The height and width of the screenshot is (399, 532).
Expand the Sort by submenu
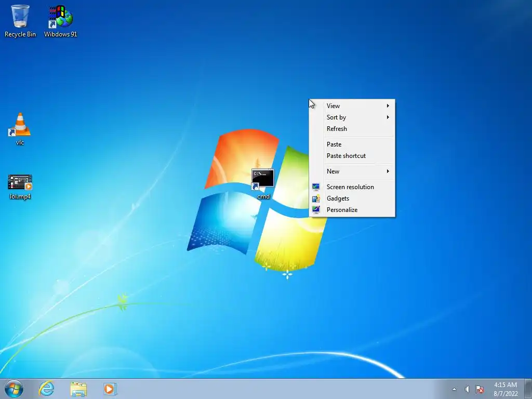pyautogui.click(x=352, y=117)
